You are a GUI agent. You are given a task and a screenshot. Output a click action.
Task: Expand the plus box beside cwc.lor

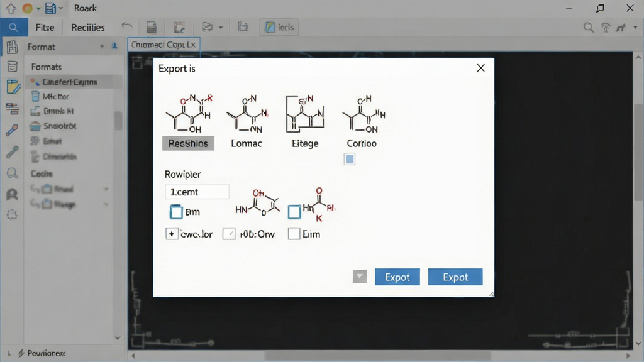coord(172,234)
